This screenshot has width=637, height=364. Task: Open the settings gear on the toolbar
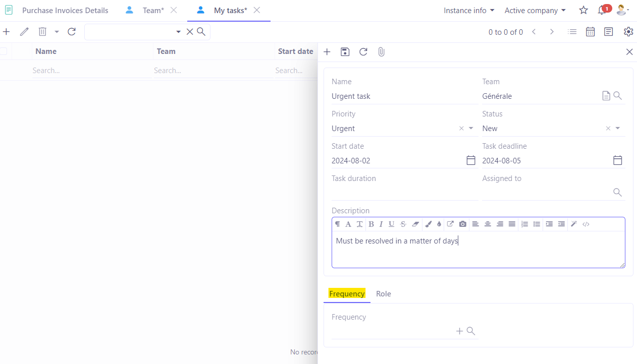tap(628, 31)
